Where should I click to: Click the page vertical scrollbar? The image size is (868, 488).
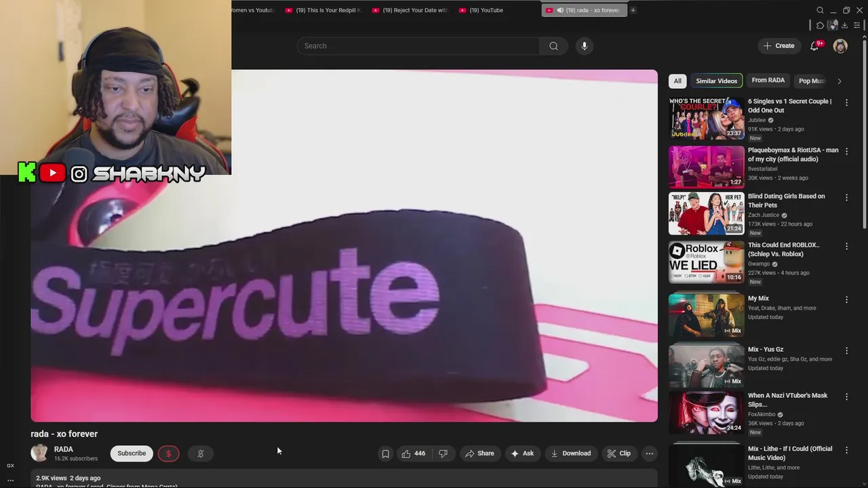pos(864,136)
